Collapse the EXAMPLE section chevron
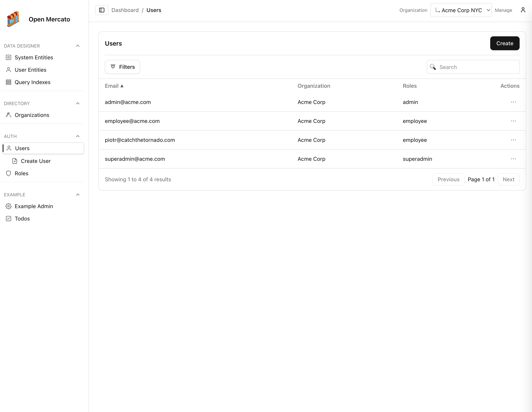The width and height of the screenshot is (532, 412). (x=78, y=194)
